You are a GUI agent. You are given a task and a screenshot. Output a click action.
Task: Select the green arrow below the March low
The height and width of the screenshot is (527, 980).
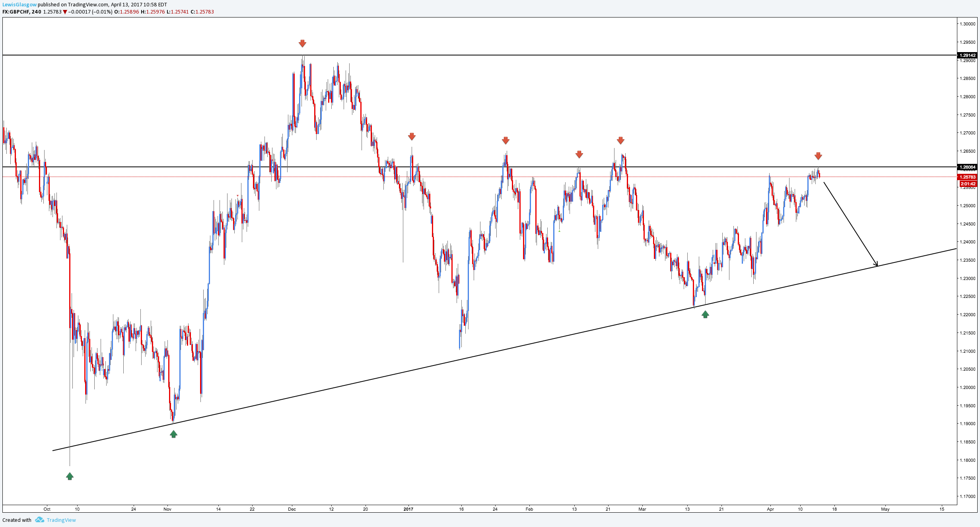point(705,314)
